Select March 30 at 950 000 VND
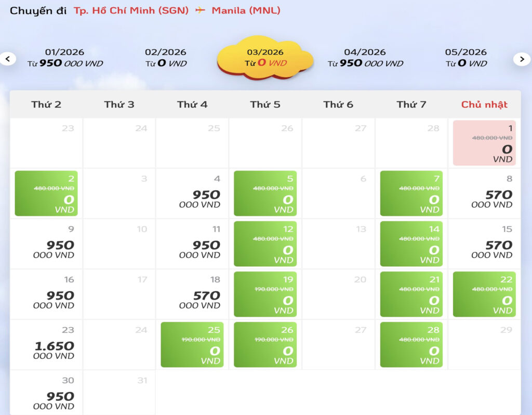Screen dimensions: 532x415 point(46,395)
